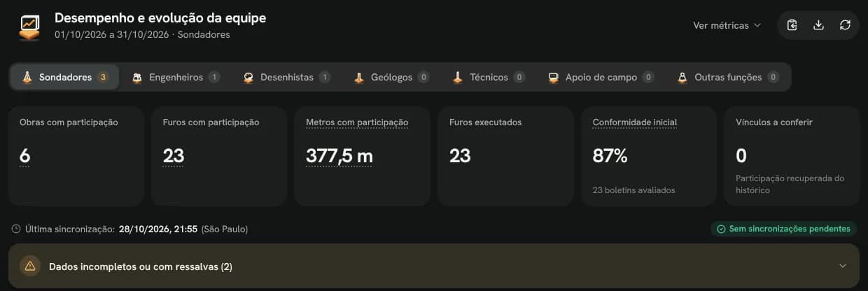The height and width of the screenshot is (291, 868).
Task: Switch to the Geólogos tab
Action: [391, 77]
